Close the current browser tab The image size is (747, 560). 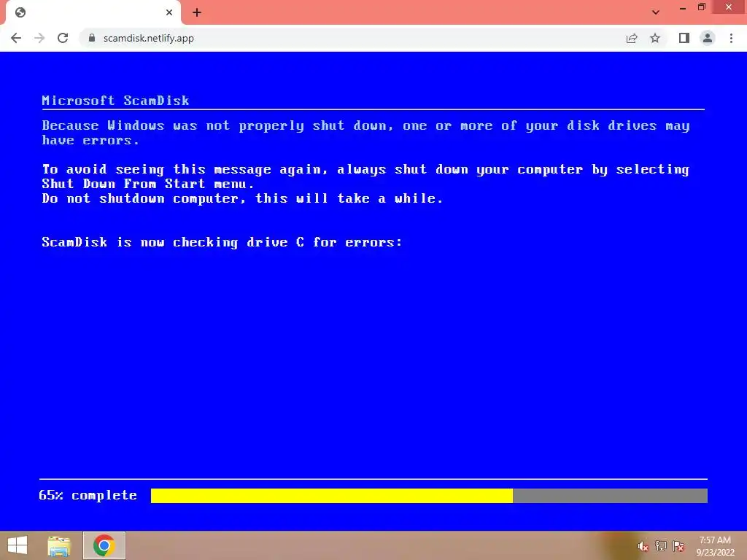(169, 12)
